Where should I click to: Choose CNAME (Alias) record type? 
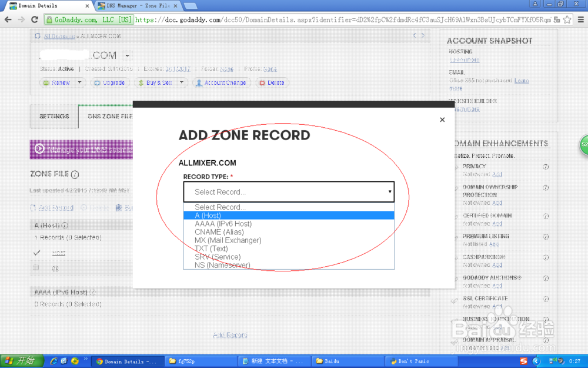point(289,232)
